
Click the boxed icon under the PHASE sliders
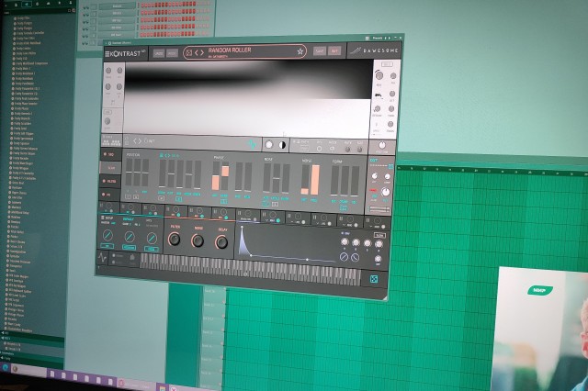point(223,201)
